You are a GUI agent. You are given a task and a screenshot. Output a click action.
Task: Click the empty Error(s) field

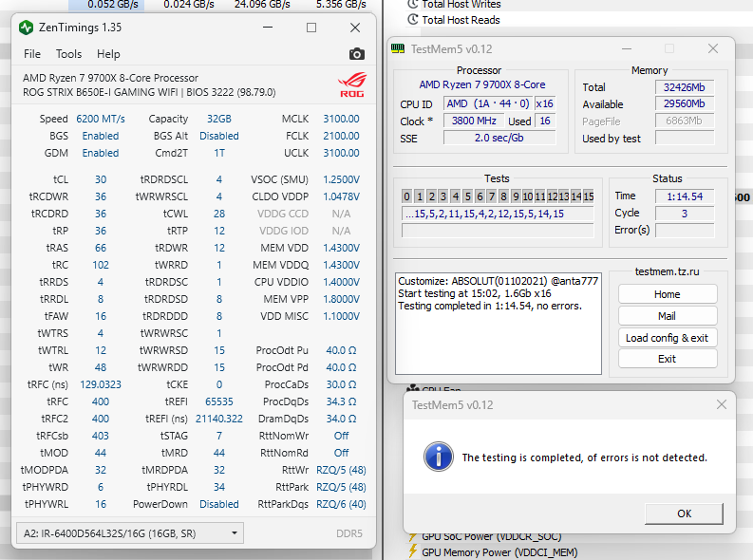[x=685, y=231]
